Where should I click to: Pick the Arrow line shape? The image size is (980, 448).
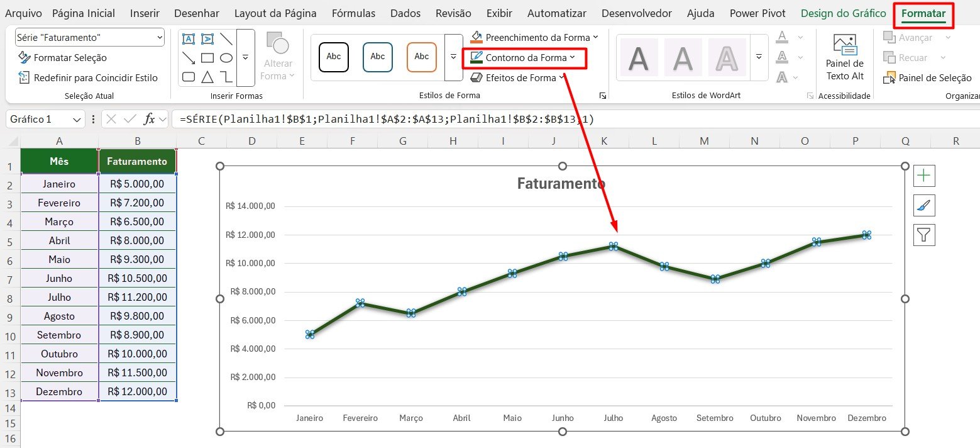click(188, 58)
